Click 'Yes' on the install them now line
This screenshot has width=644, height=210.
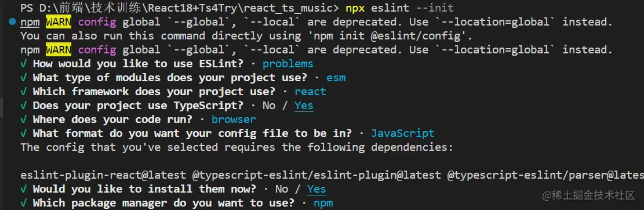(316, 190)
